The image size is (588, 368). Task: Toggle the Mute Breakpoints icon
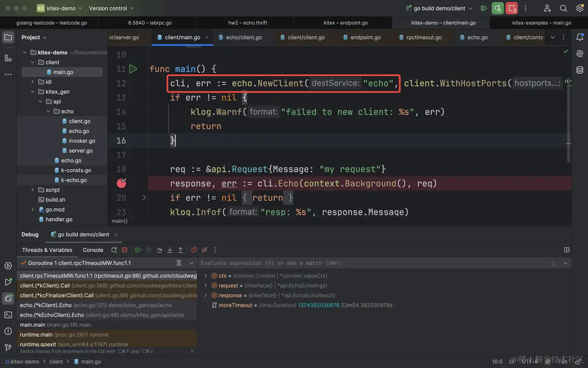point(204,250)
